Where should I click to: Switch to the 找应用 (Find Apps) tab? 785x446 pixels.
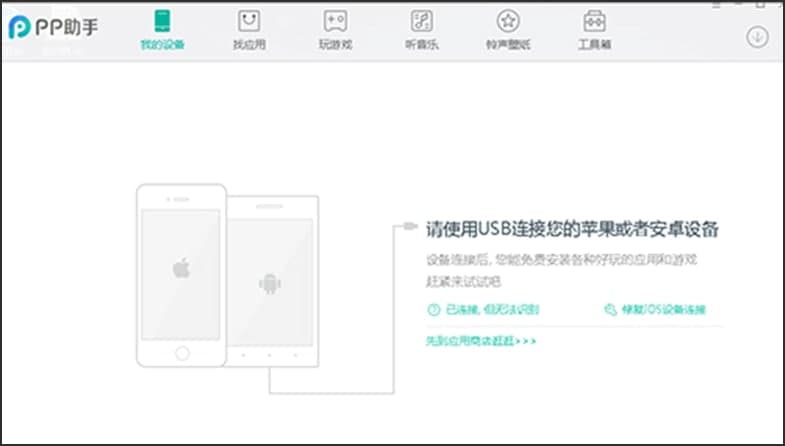pos(249,30)
